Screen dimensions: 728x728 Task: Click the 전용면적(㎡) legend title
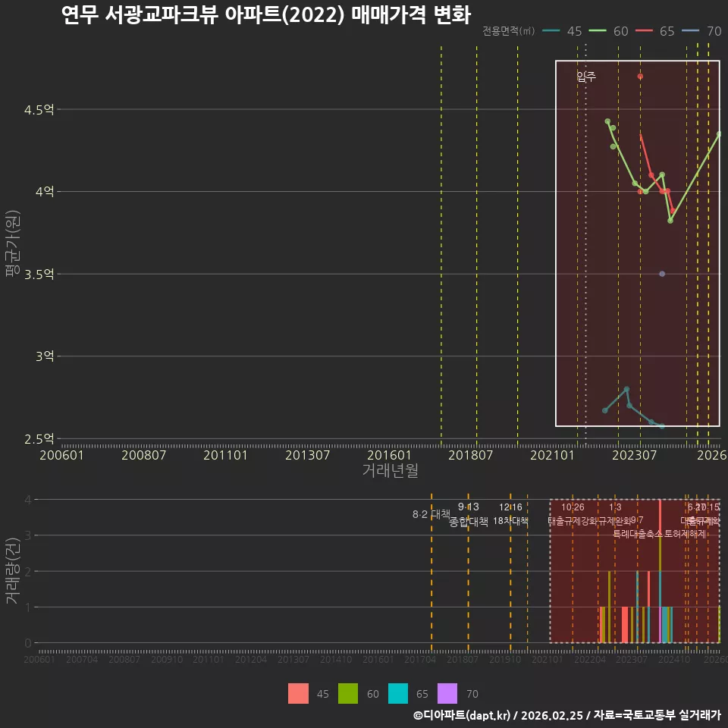tap(508, 31)
